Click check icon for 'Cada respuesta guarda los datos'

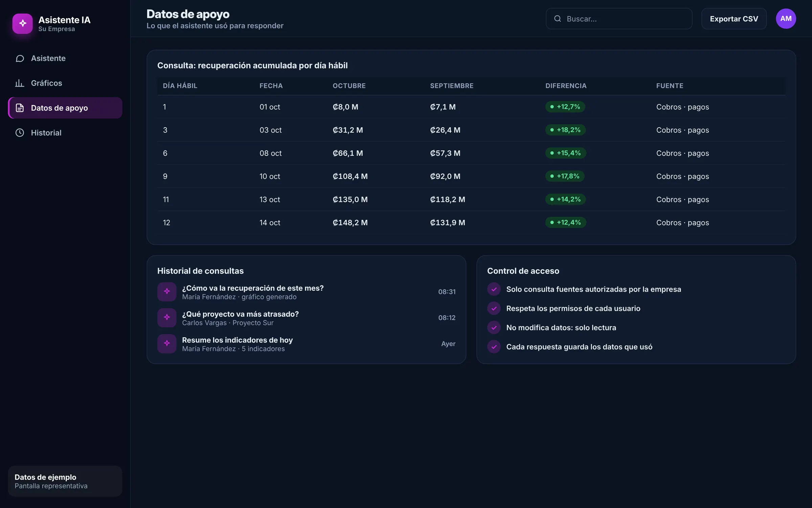click(x=494, y=347)
